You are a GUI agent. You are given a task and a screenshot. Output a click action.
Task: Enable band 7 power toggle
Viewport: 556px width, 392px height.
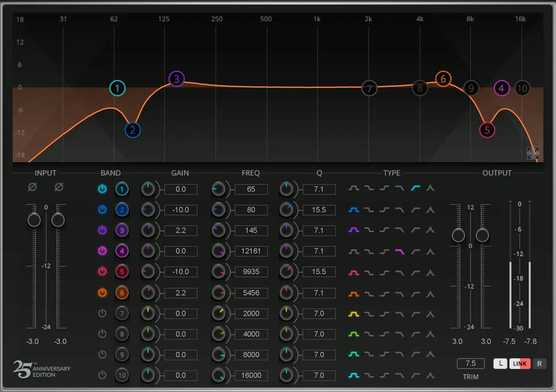coord(102,314)
